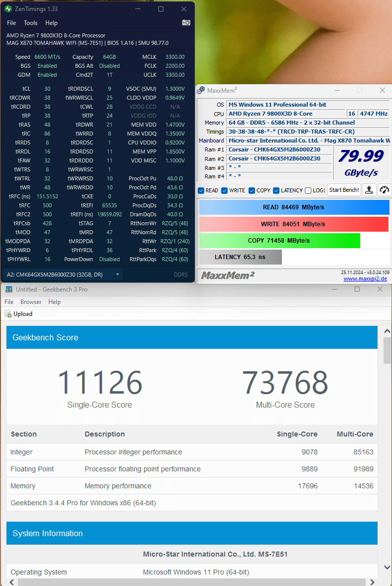Click Geekbench horizontal scrollbar right arrow
Image resolution: width=392 pixels, height=586 pixels.
pyautogui.click(x=372, y=582)
